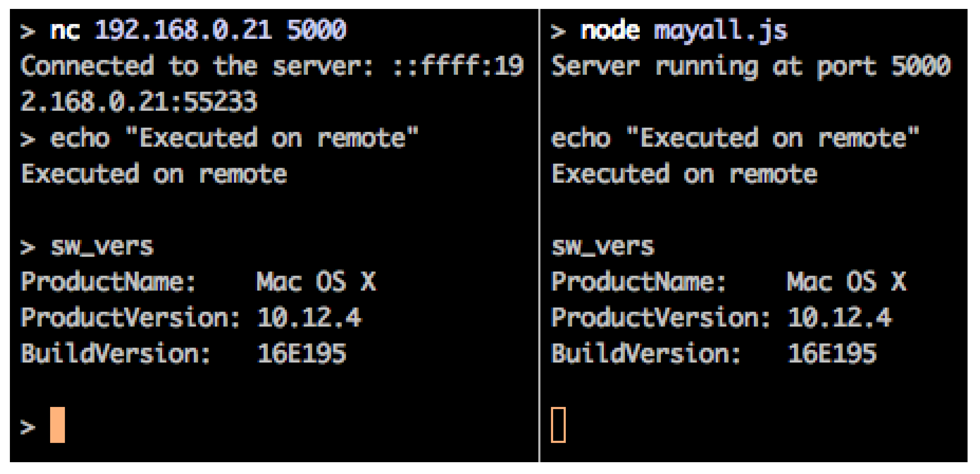Click ProductVersion '10.12.4' in the nc pane
This screenshot has height=474, width=980.
tap(309, 317)
